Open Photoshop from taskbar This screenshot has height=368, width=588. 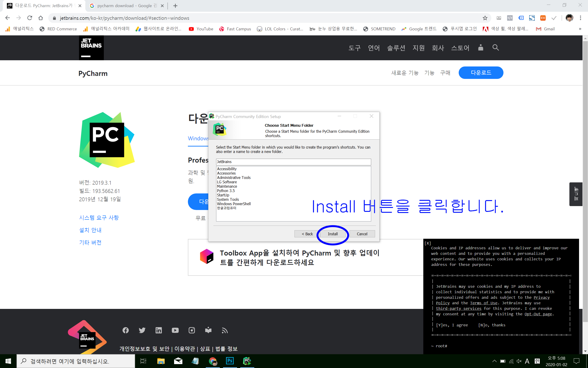(230, 361)
